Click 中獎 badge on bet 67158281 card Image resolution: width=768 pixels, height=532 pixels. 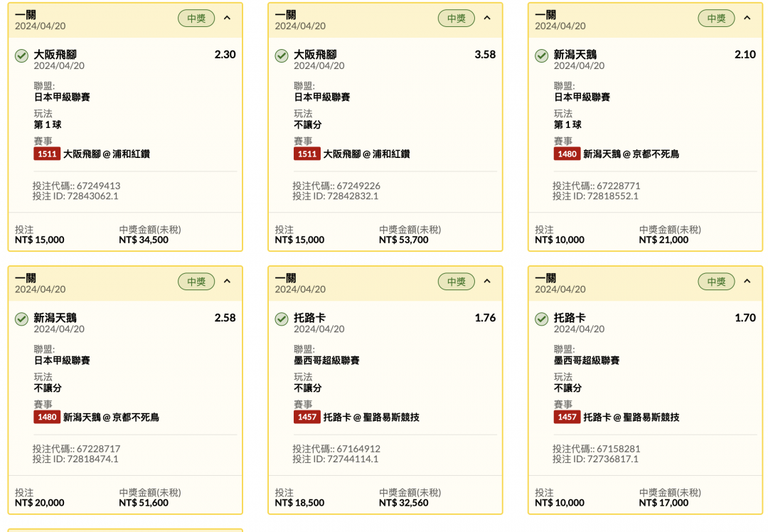[x=717, y=281]
